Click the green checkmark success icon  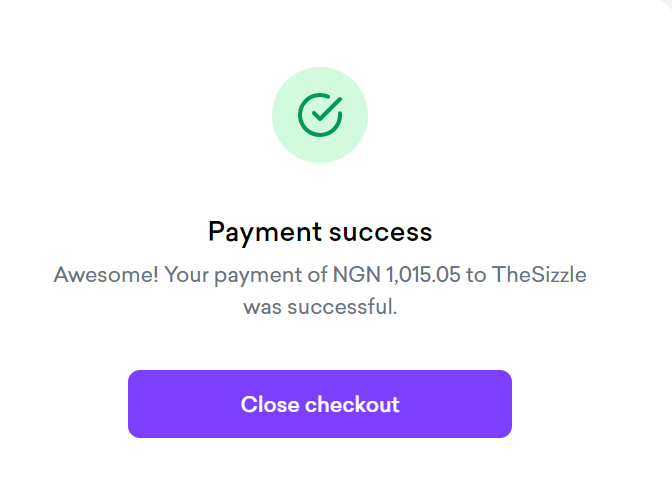point(320,115)
